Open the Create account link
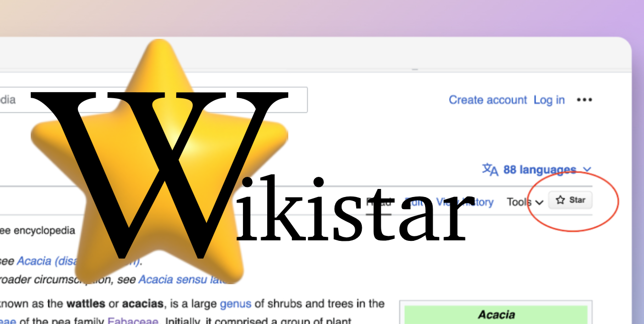Viewport: 644px width, 324px height. (x=488, y=100)
